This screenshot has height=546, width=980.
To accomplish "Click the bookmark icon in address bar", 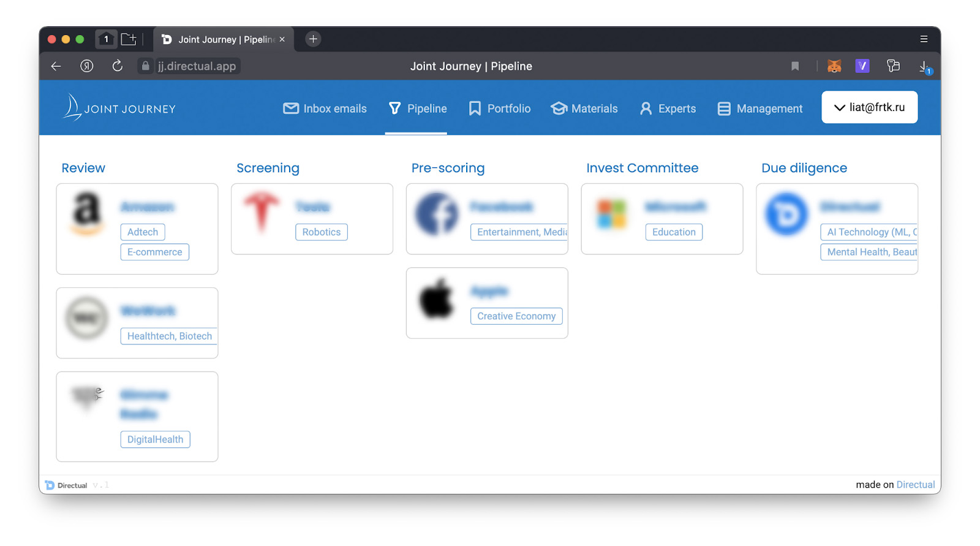I will click(x=795, y=66).
